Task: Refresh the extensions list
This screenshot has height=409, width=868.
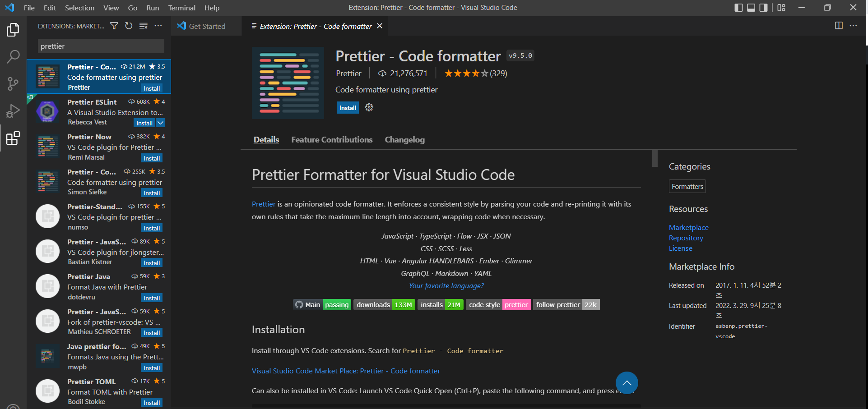Action: [129, 26]
